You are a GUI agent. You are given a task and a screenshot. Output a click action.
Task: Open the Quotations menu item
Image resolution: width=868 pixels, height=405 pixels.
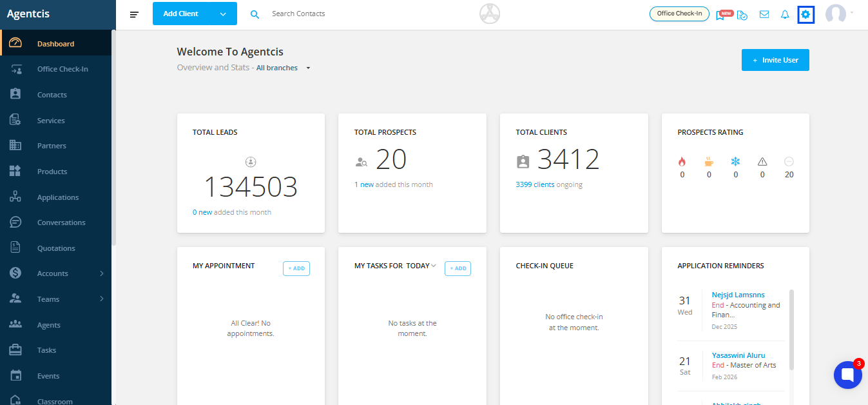(x=55, y=248)
